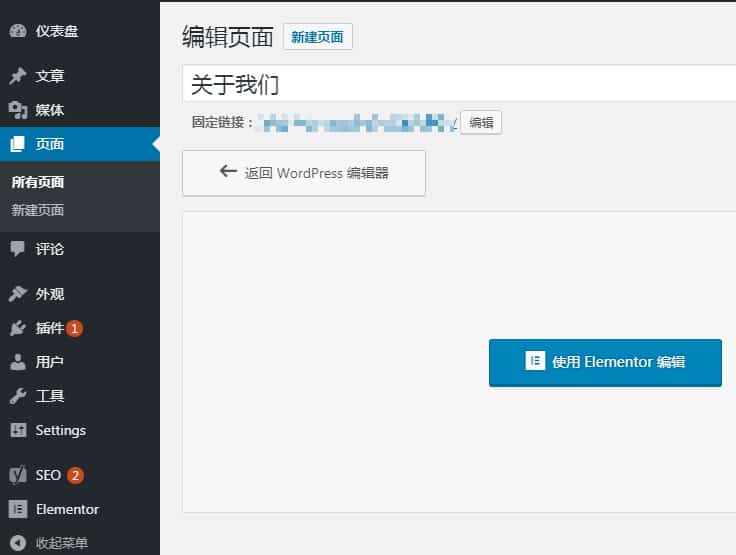Select 页面 pages menu item

click(80, 144)
